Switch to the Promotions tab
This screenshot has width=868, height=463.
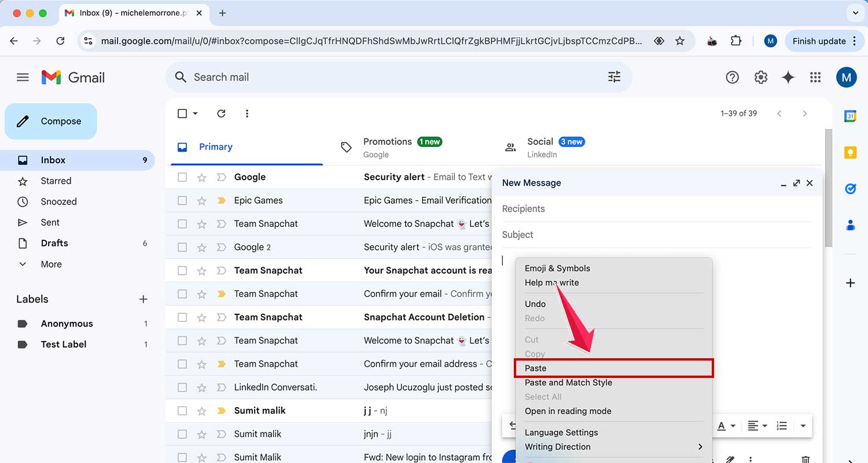387,141
